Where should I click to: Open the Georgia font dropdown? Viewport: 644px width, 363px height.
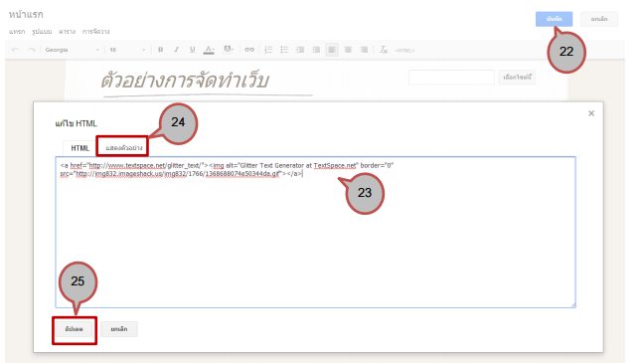coord(72,50)
